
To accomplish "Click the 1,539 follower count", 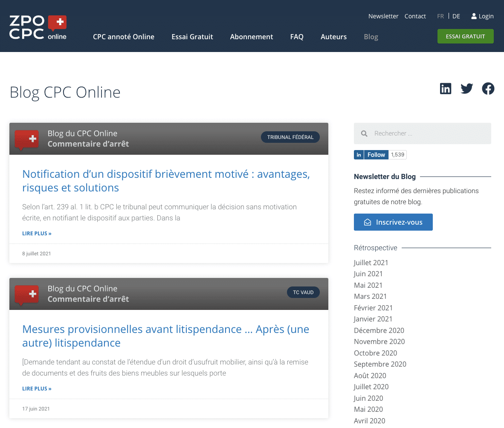I will 397,155.
